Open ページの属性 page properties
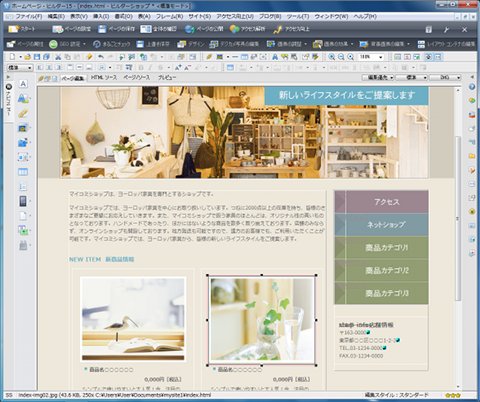480x402 pixels. (25, 44)
